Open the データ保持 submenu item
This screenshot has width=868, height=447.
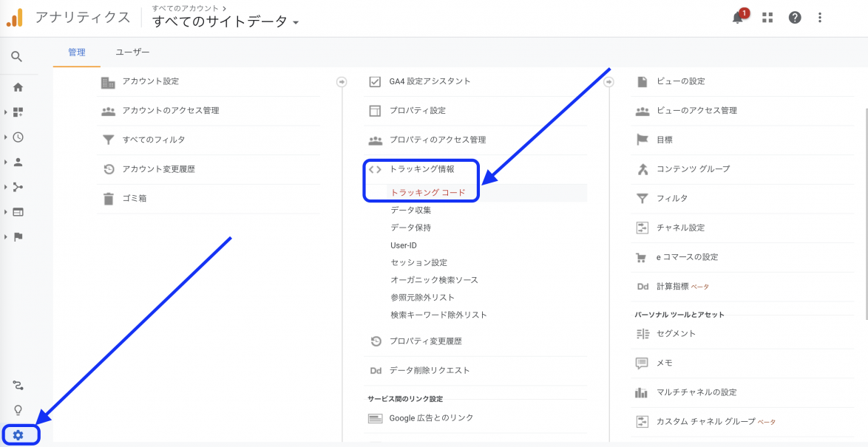(410, 228)
